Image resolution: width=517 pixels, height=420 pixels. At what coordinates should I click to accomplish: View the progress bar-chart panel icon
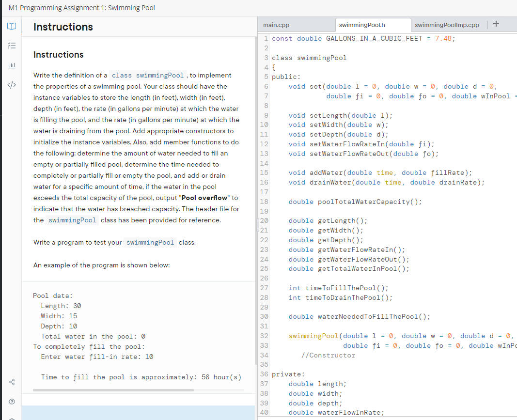(x=11, y=65)
